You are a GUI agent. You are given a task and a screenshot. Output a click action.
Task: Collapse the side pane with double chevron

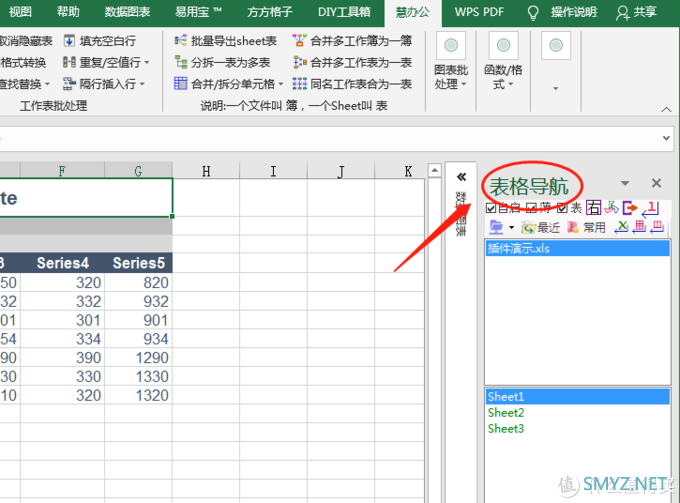[461, 176]
